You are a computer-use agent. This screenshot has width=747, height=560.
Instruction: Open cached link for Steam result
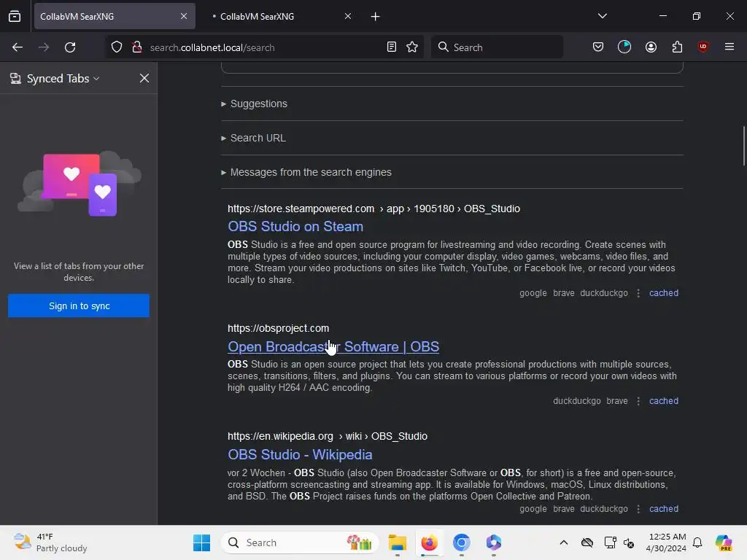pyautogui.click(x=664, y=293)
